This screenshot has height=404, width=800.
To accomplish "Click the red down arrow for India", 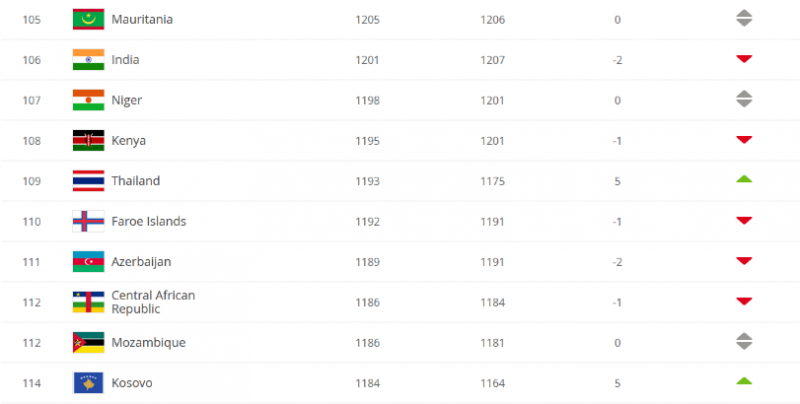I will pyautogui.click(x=743, y=60).
